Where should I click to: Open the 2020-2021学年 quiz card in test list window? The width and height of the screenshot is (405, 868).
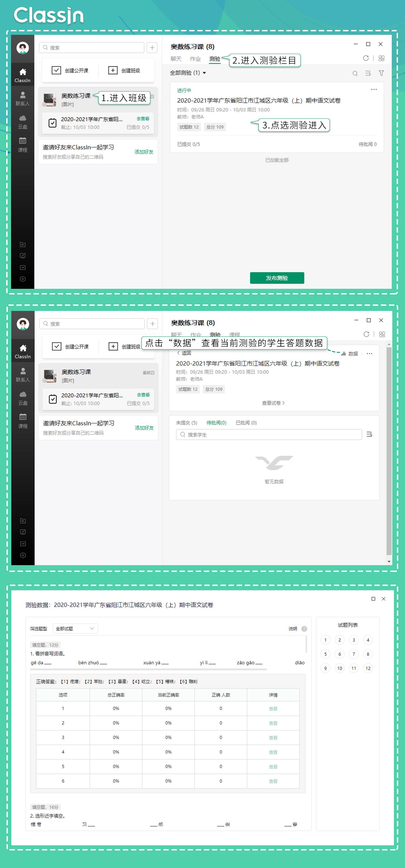tap(276, 117)
